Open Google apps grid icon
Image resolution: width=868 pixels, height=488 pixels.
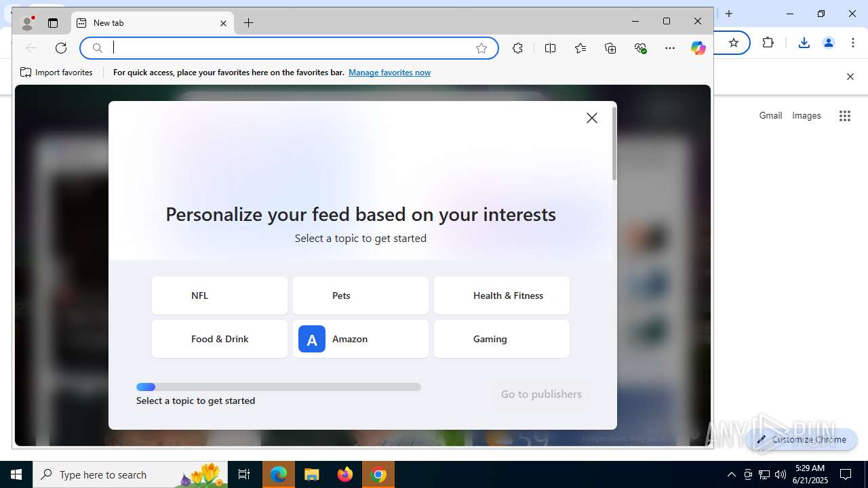845,116
